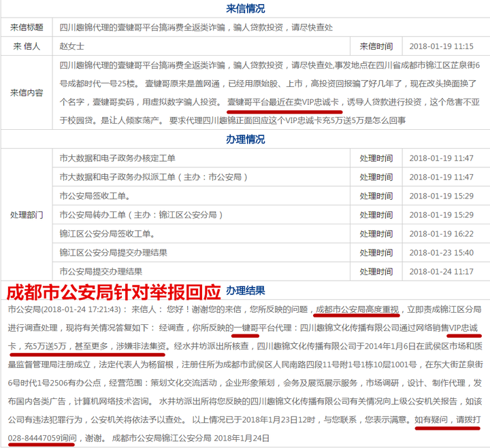This screenshot has height=448, width=490.
Task: Click the red heading 成都市公安局针对举报回应
Action: coord(114,292)
